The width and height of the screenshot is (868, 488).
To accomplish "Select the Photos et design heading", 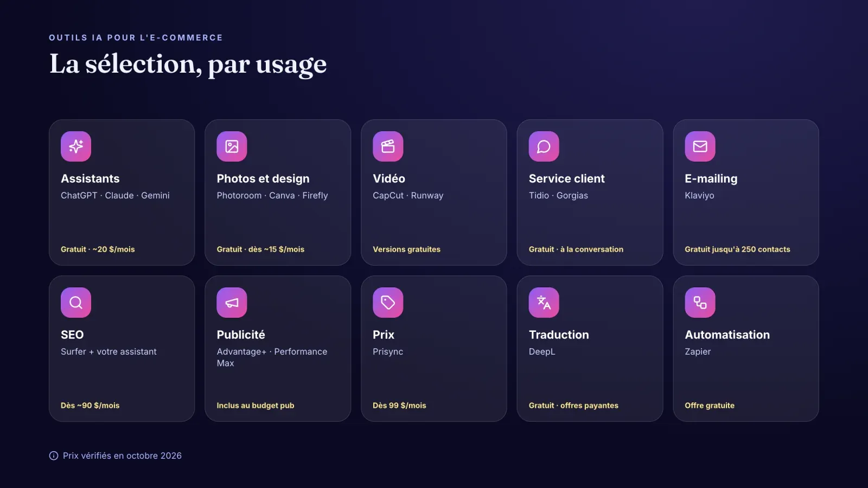I will 263,179.
